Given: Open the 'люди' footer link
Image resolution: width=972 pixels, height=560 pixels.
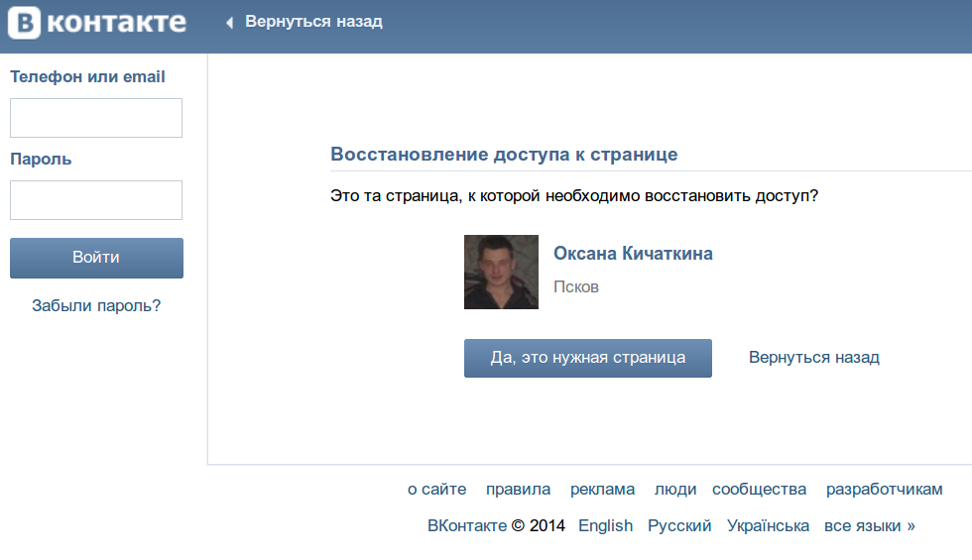Looking at the screenshot, I should [675, 490].
